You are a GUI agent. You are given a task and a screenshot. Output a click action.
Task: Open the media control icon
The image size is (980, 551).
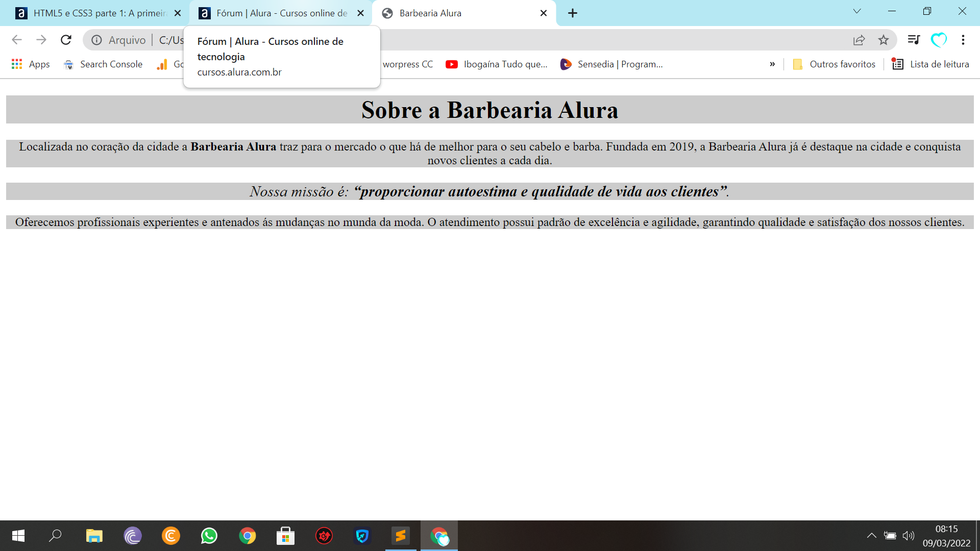(914, 40)
